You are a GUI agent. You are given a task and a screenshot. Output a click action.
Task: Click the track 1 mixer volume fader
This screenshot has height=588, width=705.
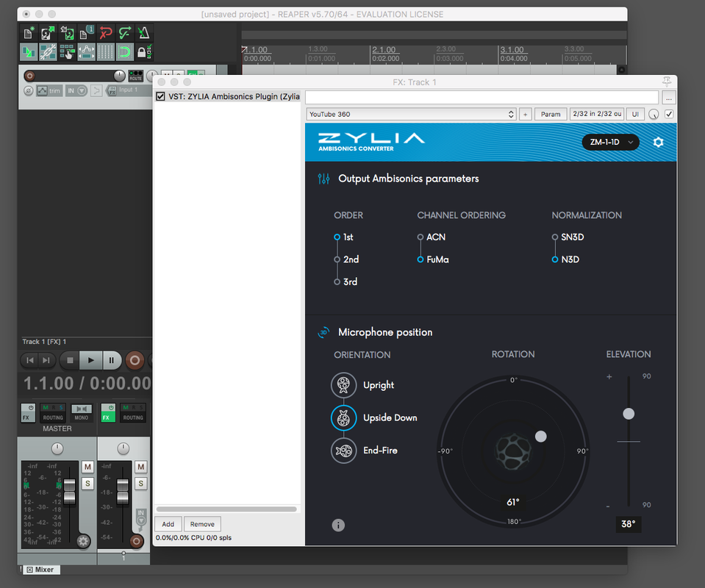tap(123, 491)
